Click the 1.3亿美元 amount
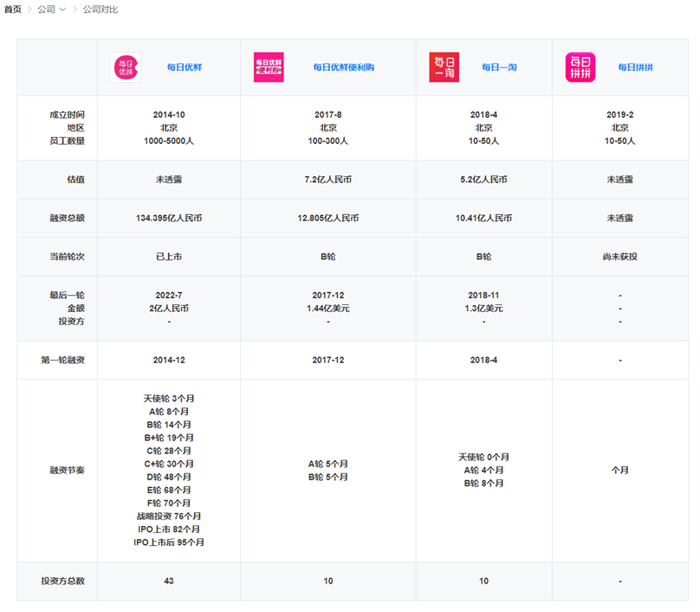This screenshot has height=612, width=700. 483,309
